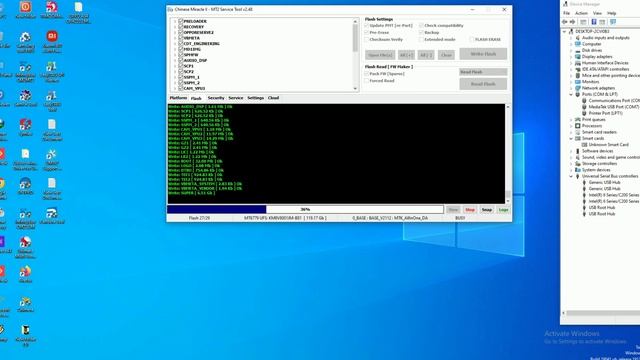This screenshot has width=640, height=360.
Task: Click Device Manager horizontal scrollbar
Action: tap(601, 313)
